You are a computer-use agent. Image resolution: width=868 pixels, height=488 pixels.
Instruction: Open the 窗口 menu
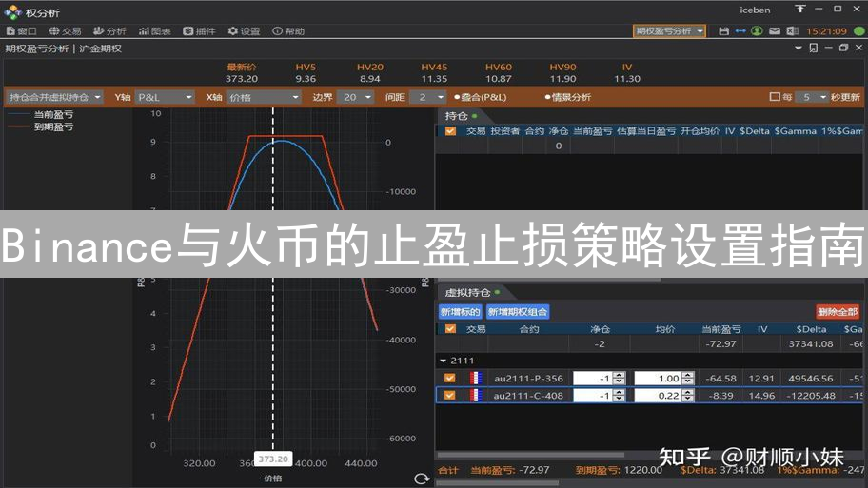coord(22,31)
